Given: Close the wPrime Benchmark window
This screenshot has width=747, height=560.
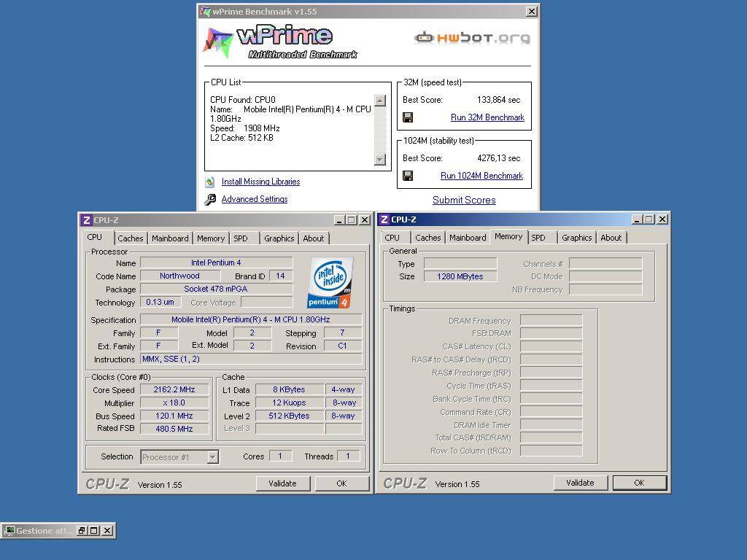Looking at the screenshot, I should (x=532, y=12).
